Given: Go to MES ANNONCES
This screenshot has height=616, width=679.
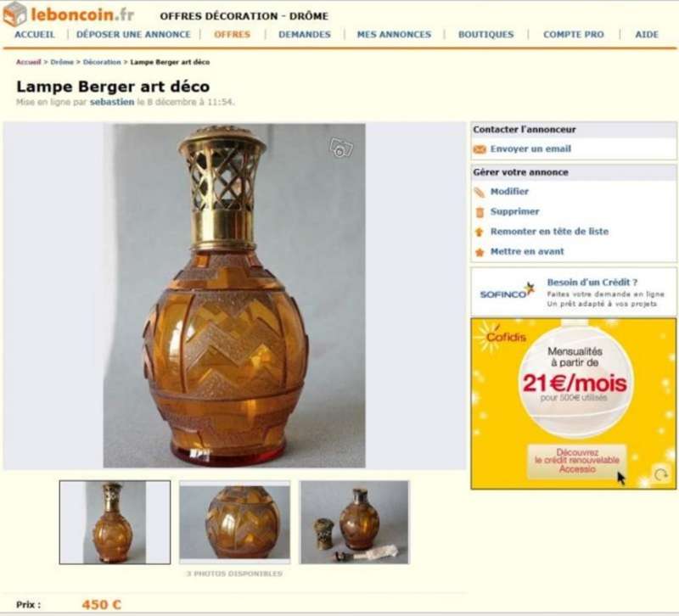Looking at the screenshot, I should coord(394,34).
